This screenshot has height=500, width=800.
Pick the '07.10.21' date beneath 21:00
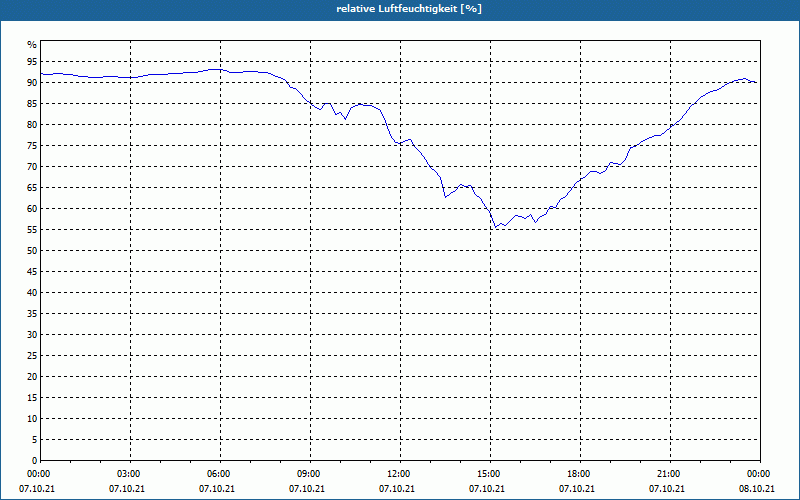pos(667,489)
